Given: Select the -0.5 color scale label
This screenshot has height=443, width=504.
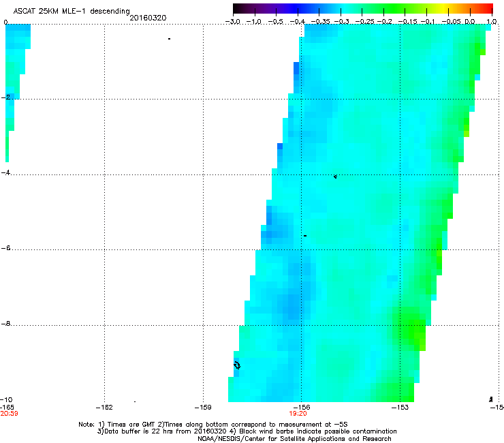Looking at the screenshot, I should (275, 22).
